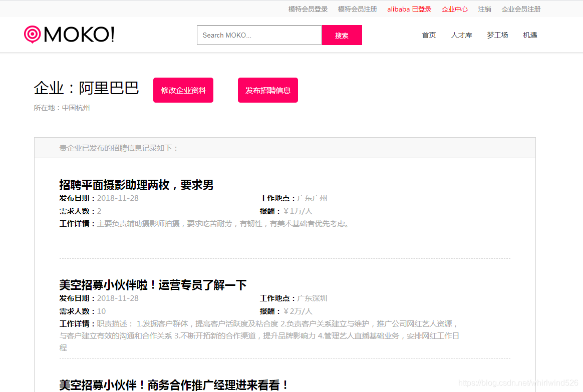Click work location 广东深圳
The image size is (583, 392).
tap(313, 298)
